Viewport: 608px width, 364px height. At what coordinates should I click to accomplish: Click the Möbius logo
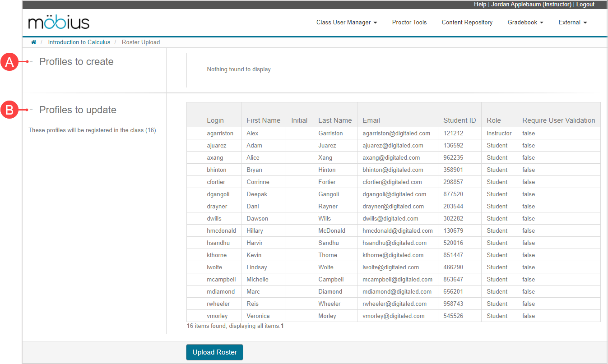click(x=59, y=22)
